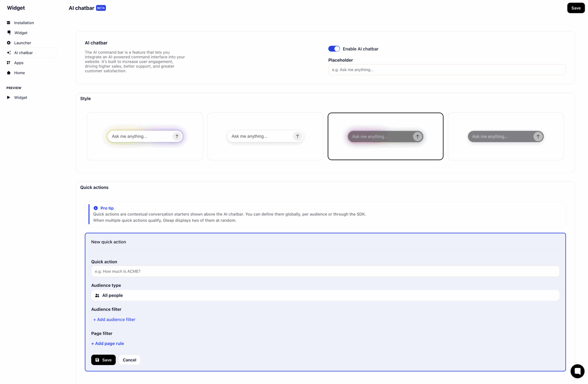Click the Launcher icon in sidebar
588x384 pixels.
coord(8,43)
